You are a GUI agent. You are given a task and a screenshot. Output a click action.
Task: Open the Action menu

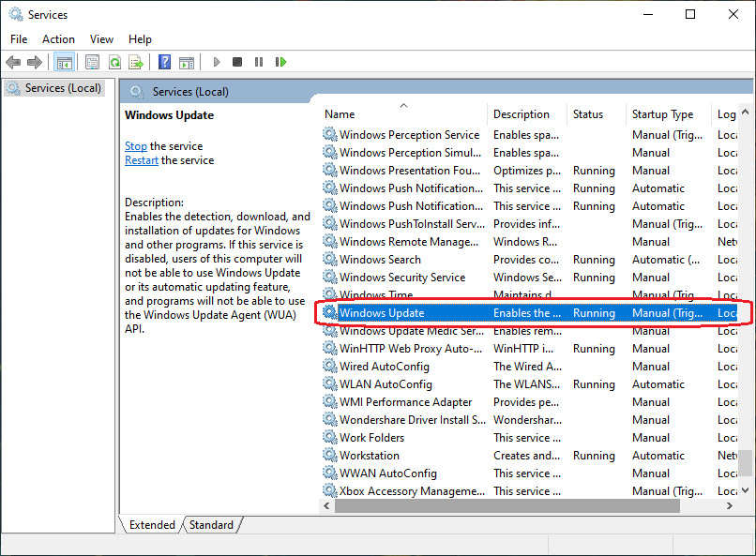point(58,38)
